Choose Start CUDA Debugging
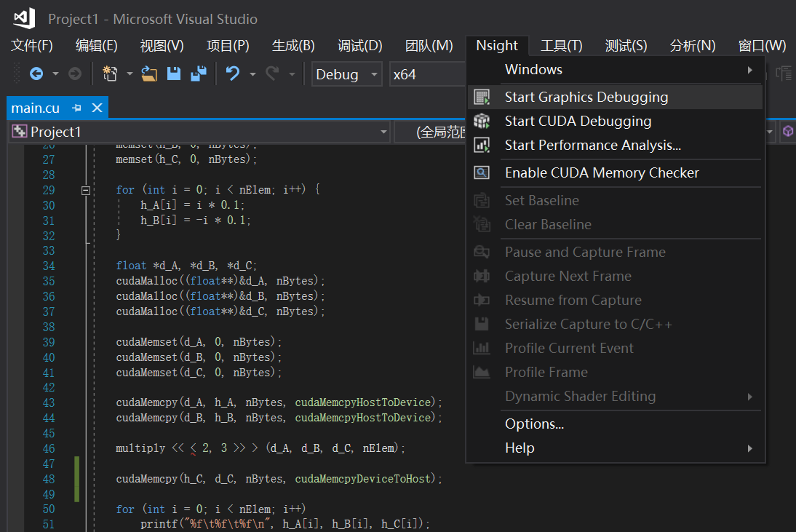The height and width of the screenshot is (532, 796). tap(615, 121)
